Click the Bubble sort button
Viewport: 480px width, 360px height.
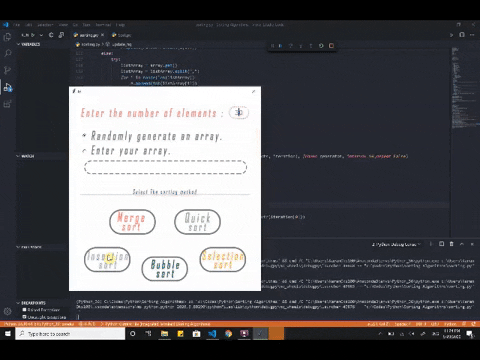click(165, 269)
